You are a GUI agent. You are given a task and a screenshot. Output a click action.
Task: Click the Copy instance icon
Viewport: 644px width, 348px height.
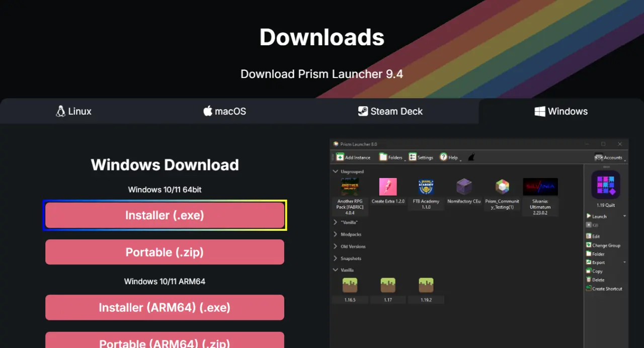click(x=589, y=271)
